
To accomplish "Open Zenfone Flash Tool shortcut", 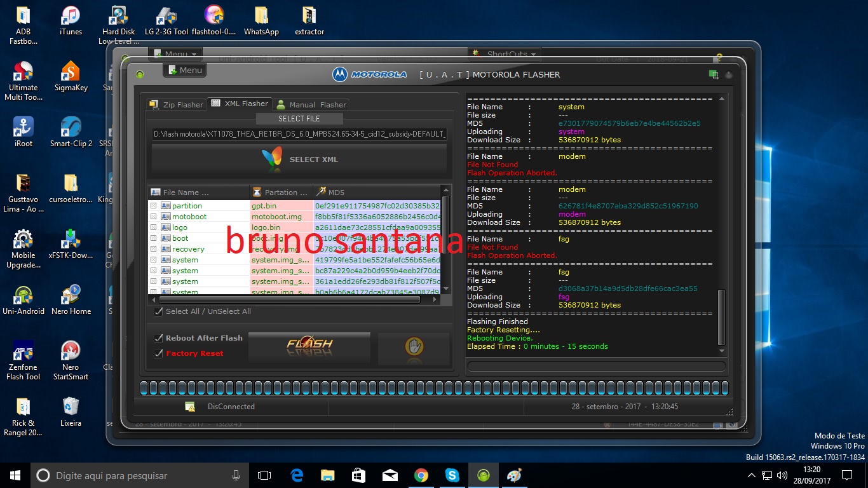I will pos(23,361).
